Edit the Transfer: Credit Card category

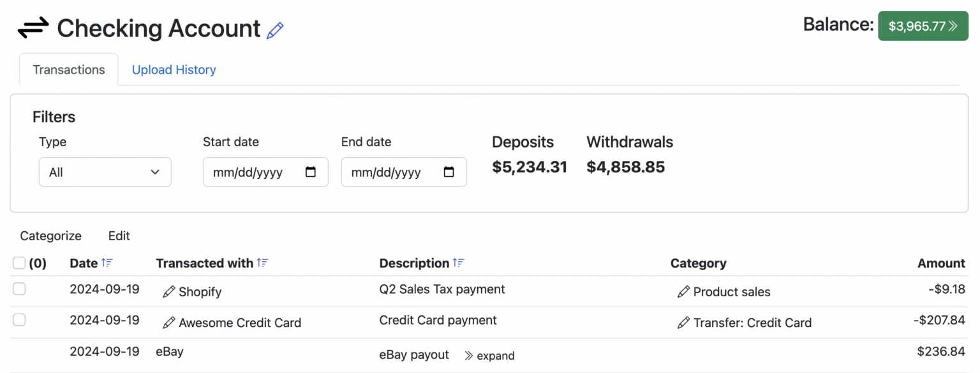coord(684,323)
